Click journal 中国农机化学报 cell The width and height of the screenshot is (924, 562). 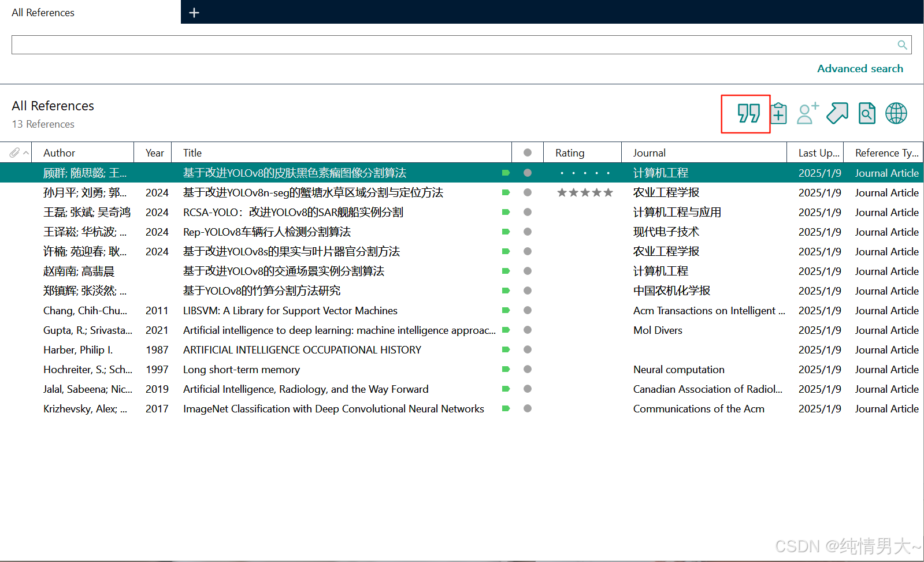tap(671, 291)
